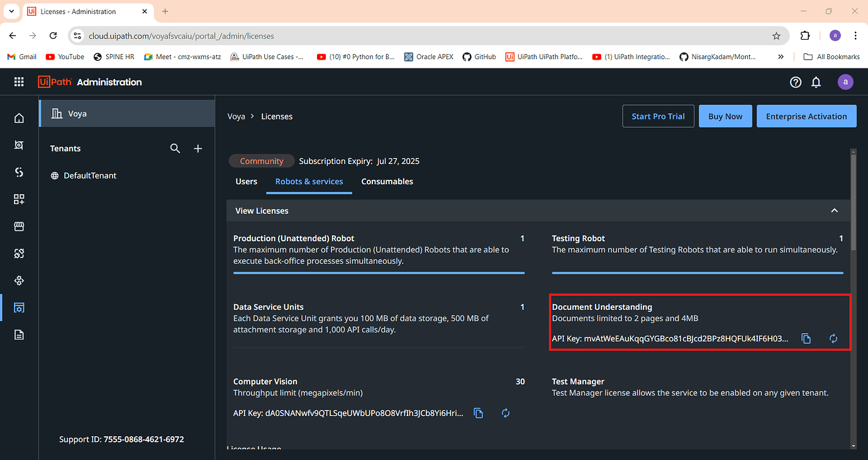Open the Chrome tab search dropdown
Screen dimensions: 868x460
pyautogui.click(x=11, y=11)
